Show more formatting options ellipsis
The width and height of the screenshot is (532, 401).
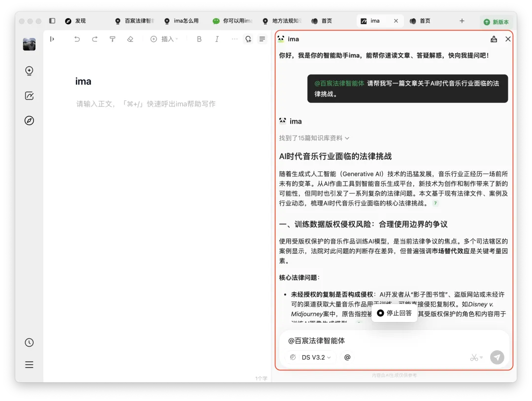[x=234, y=39]
